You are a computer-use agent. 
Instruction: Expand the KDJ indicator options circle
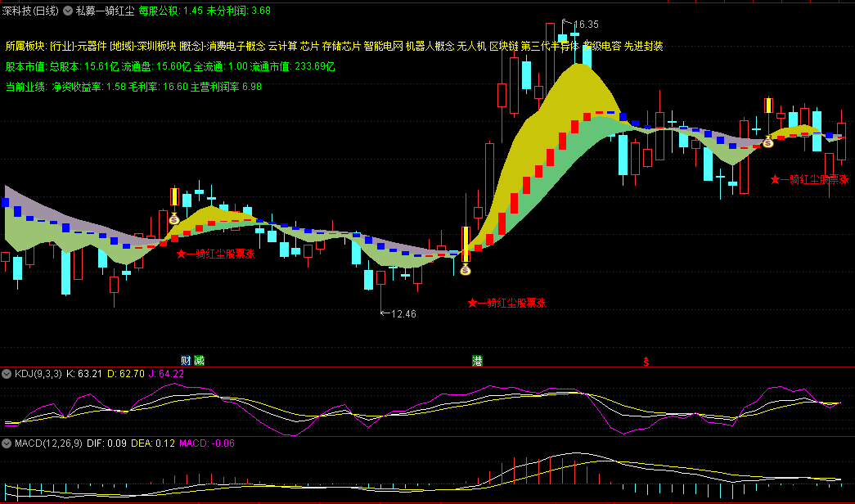click(7, 374)
